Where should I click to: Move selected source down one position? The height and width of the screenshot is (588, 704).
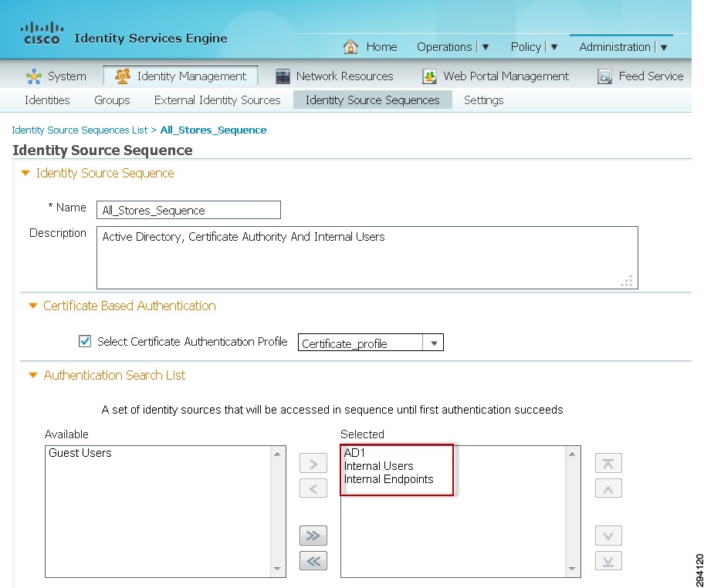click(x=608, y=536)
